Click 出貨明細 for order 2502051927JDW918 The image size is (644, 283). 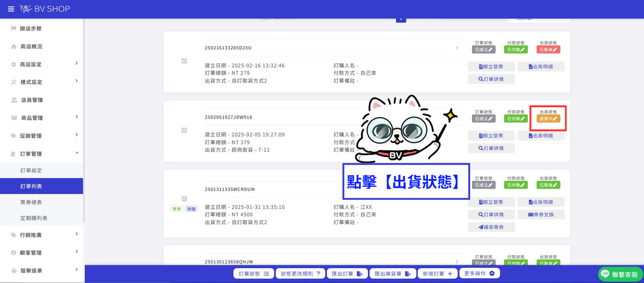coord(541,136)
